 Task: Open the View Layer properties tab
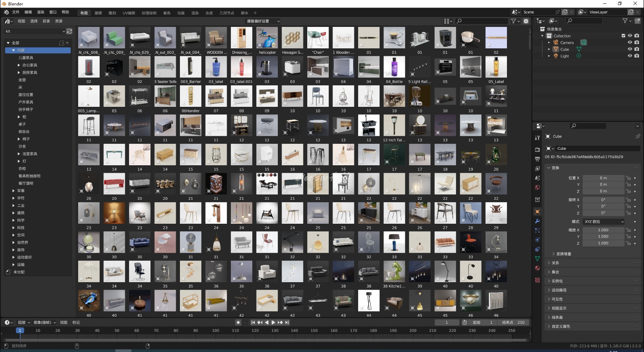(537, 169)
